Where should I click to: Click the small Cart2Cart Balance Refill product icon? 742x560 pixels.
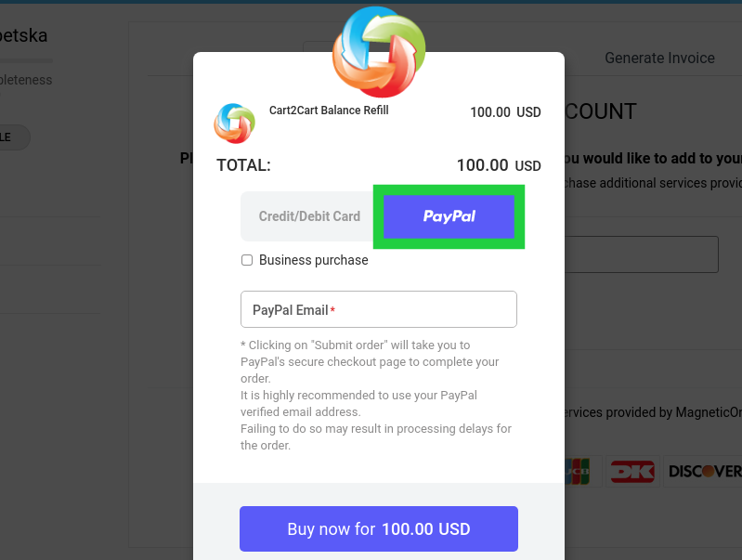coord(235,124)
